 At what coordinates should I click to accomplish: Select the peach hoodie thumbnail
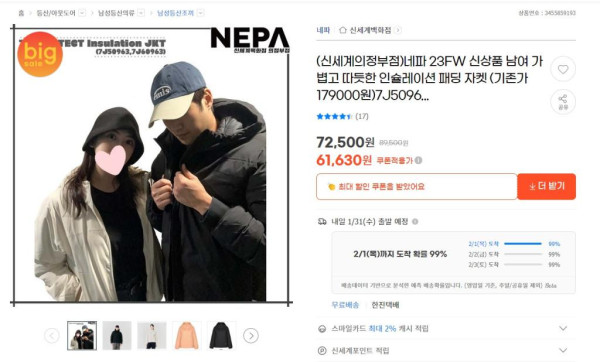(x=187, y=336)
